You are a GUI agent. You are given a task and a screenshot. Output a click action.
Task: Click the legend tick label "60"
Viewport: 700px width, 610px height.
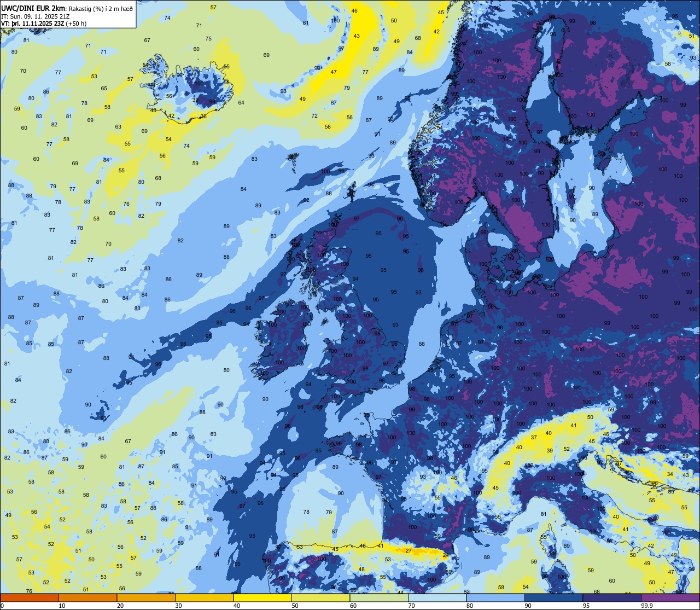353,606
